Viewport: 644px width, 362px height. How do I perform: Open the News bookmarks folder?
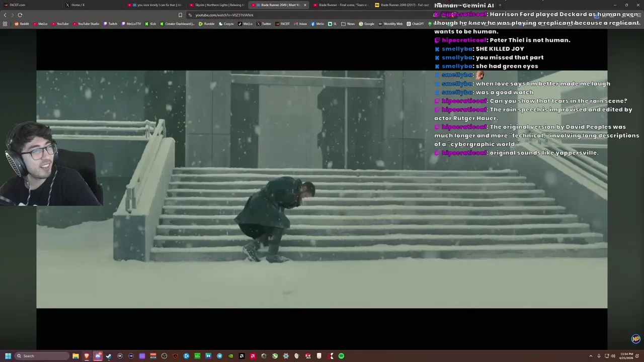coord(348,24)
